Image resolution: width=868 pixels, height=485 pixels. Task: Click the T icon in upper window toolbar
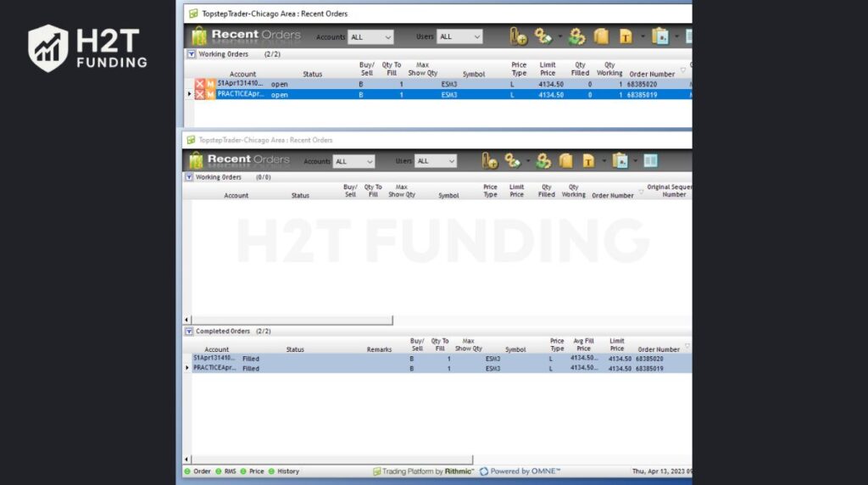tap(626, 36)
